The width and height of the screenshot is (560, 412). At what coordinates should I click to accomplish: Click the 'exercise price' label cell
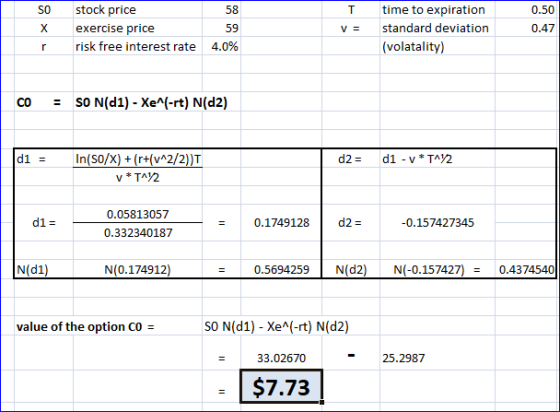pos(115,28)
